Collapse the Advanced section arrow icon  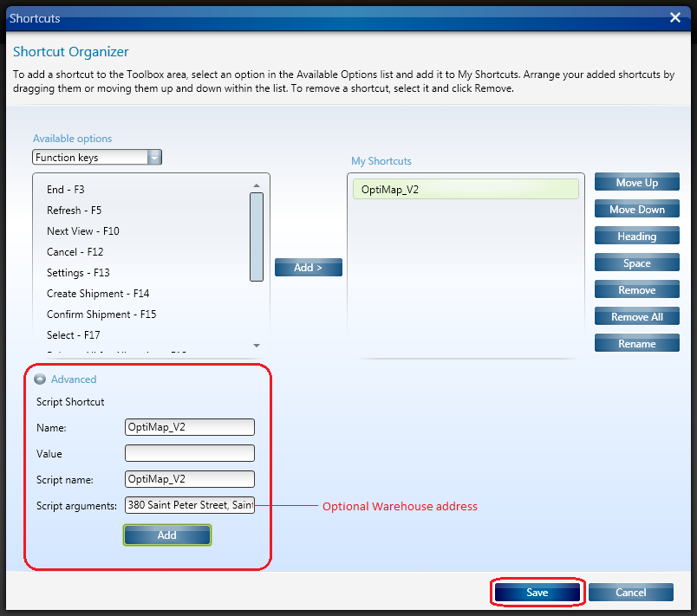pos(40,379)
